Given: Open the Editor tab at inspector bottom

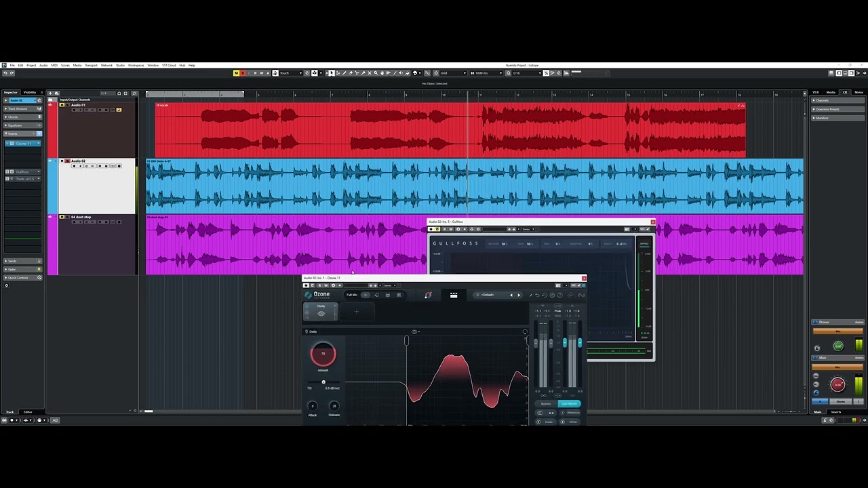Looking at the screenshot, I should (x=28, y=411).
